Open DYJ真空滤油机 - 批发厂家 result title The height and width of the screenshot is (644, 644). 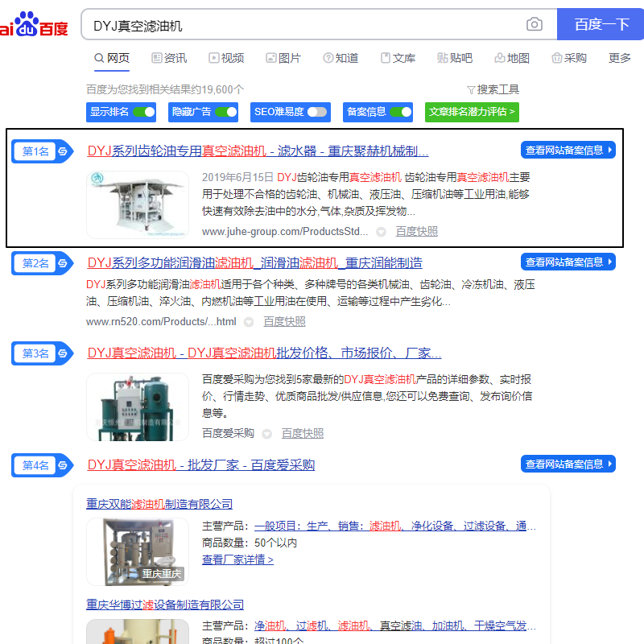pos(201,465)
